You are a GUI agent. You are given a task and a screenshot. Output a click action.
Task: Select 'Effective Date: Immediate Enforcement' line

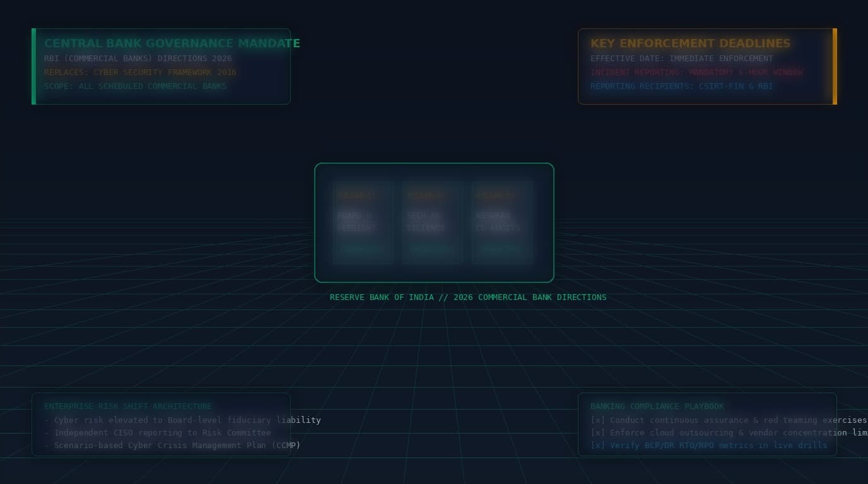[x=682, y=59]
